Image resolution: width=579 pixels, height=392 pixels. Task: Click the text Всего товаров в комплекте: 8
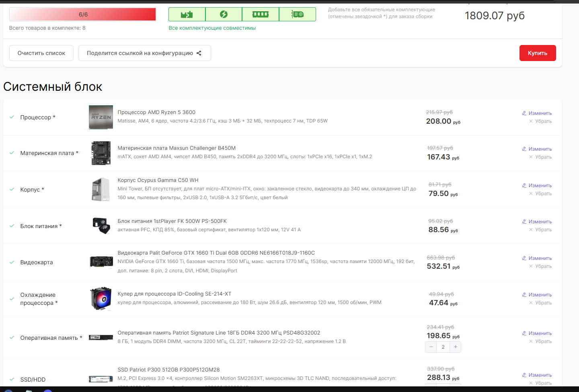click(47, 28)
